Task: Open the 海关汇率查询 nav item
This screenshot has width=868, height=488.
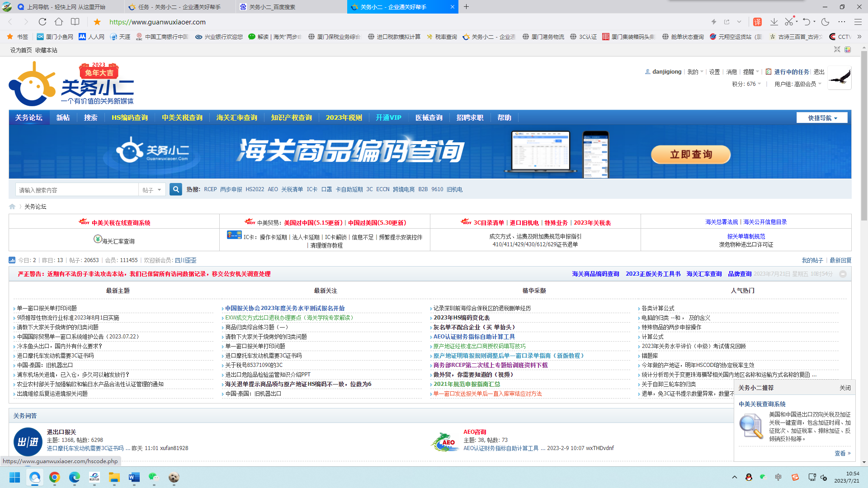Action: click(x=236, y=117)
